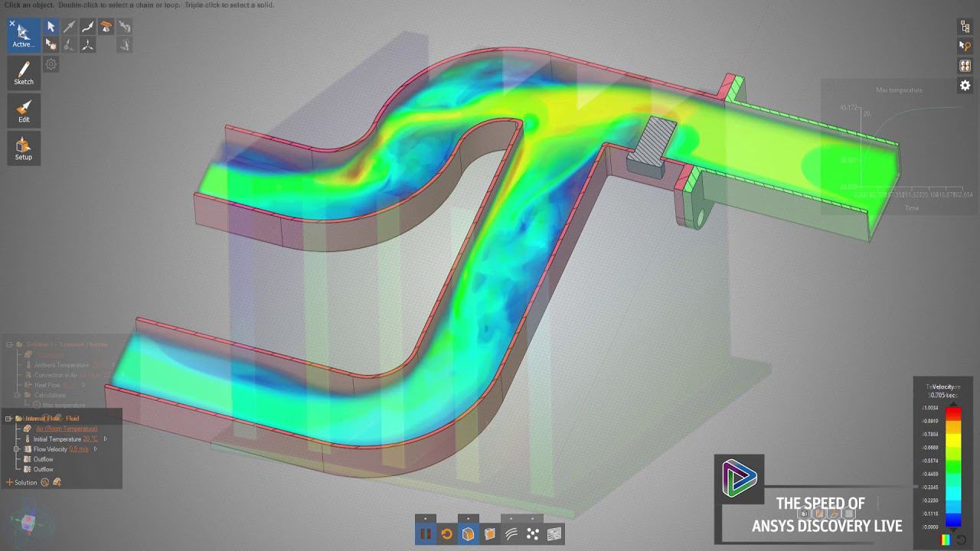This screenshot has height=551, width=980.
Task: Expand the Flow Velocity tree node
Action: click(16, 449)
